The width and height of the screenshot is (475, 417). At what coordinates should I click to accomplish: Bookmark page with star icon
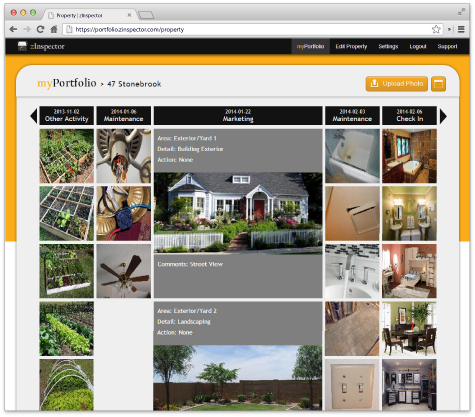pos(436,29)
